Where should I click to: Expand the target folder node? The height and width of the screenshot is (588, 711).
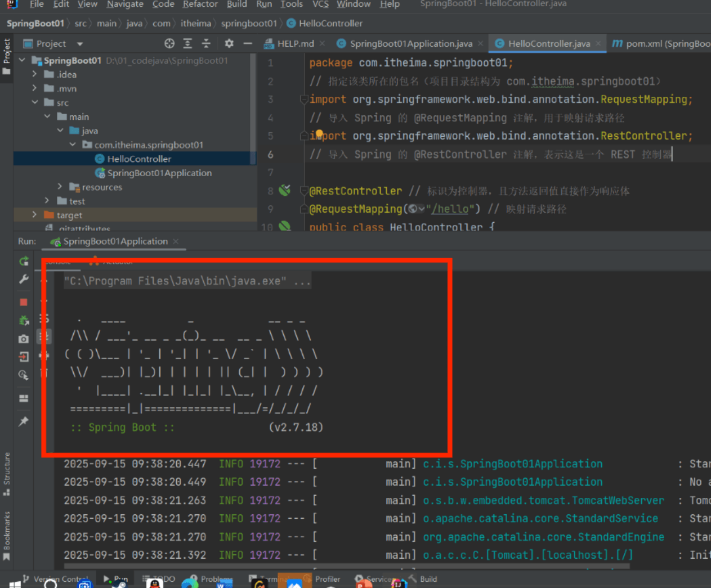pos(34,214)
